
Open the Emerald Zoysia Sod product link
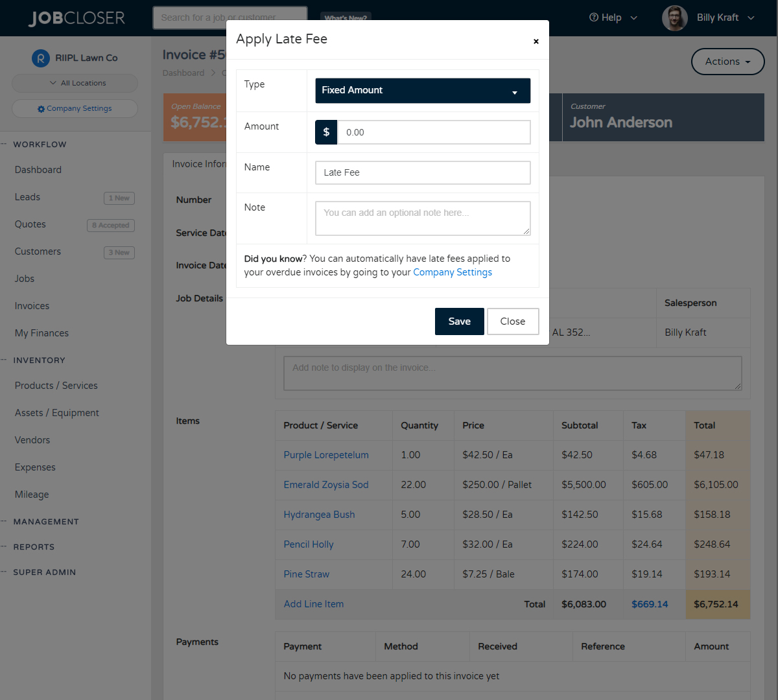(326, 484)
